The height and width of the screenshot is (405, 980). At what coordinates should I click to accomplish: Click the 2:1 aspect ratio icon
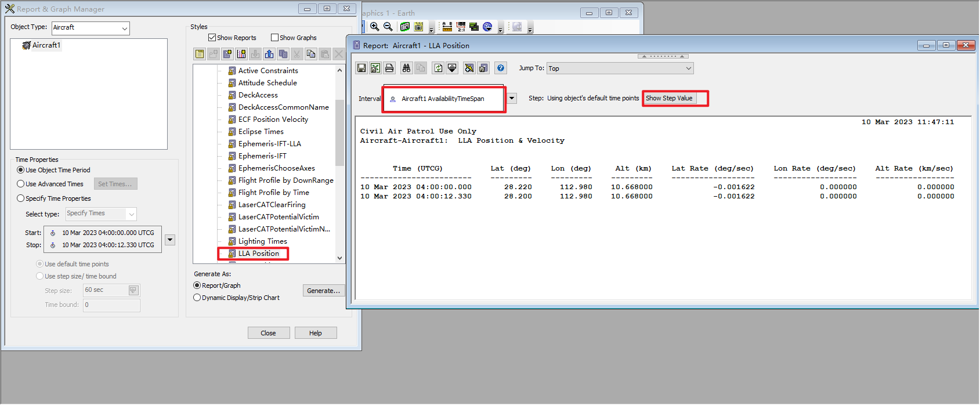tap(461, 27)
